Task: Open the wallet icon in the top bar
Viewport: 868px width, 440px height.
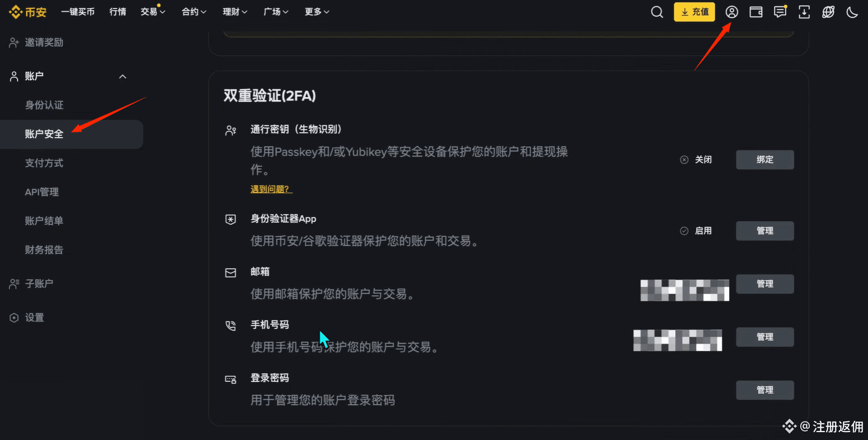Action: coord(756,11)
